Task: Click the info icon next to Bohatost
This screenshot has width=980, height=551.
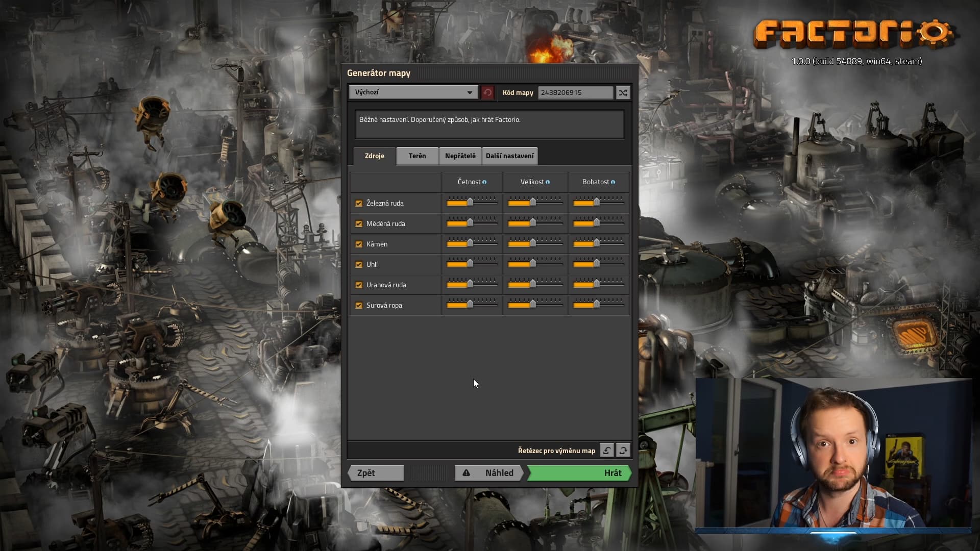Action: tap(613, 182)
